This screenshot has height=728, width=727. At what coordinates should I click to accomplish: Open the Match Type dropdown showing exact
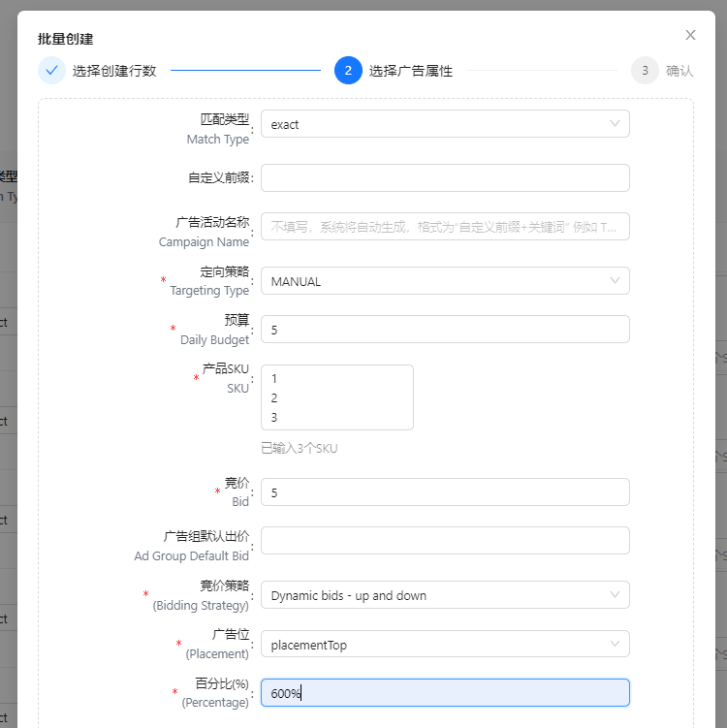445,124
